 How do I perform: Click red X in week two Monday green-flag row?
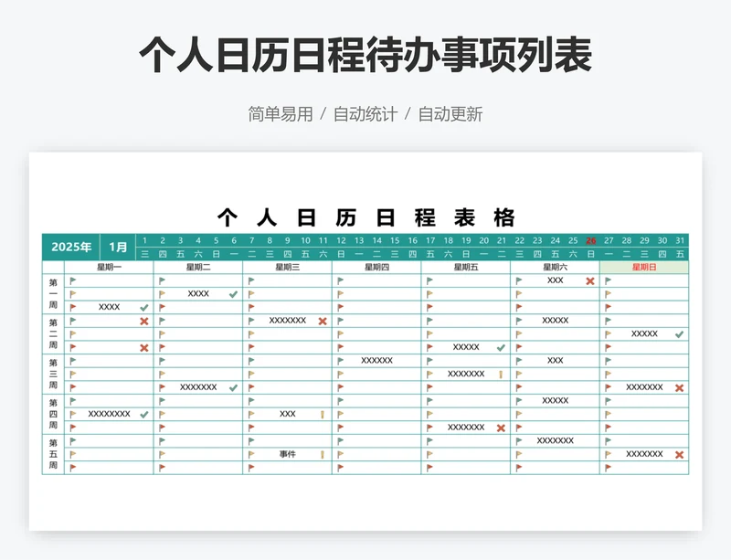click(x=144, y=322)
